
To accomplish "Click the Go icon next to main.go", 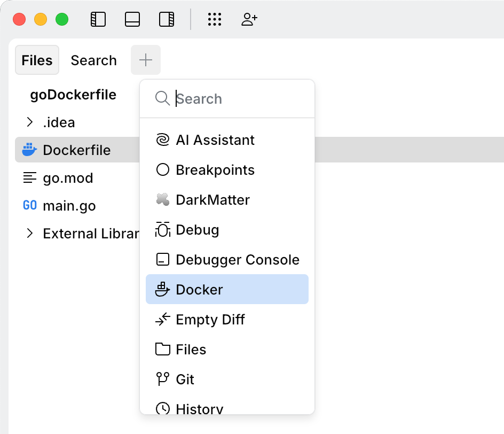I will [x=29, y=206].
